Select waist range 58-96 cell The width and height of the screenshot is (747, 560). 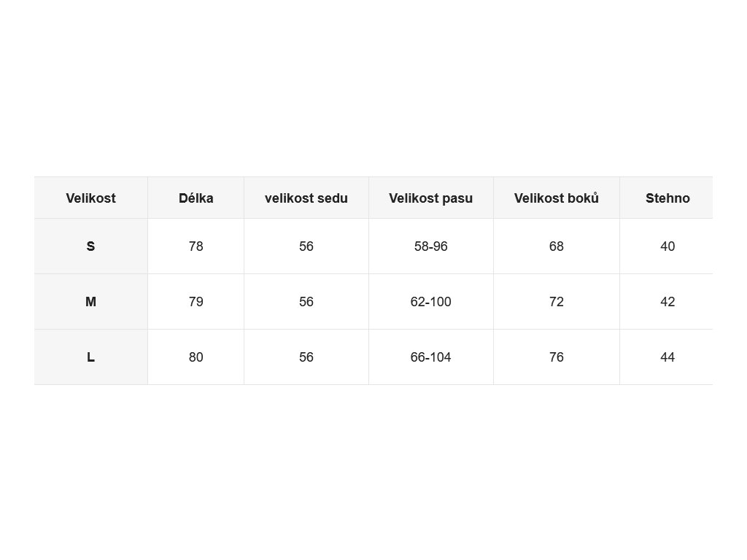click(431, 246)
